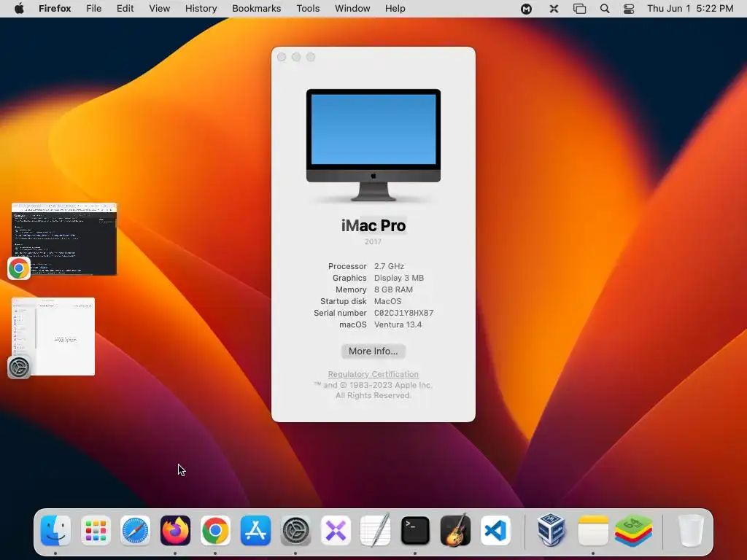Open Google Chrome from the dock
The image size is (747, 560).
click(215, 530)
